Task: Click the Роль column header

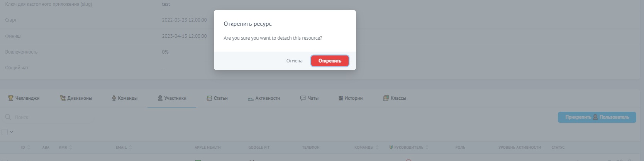Action: [460, 148]
